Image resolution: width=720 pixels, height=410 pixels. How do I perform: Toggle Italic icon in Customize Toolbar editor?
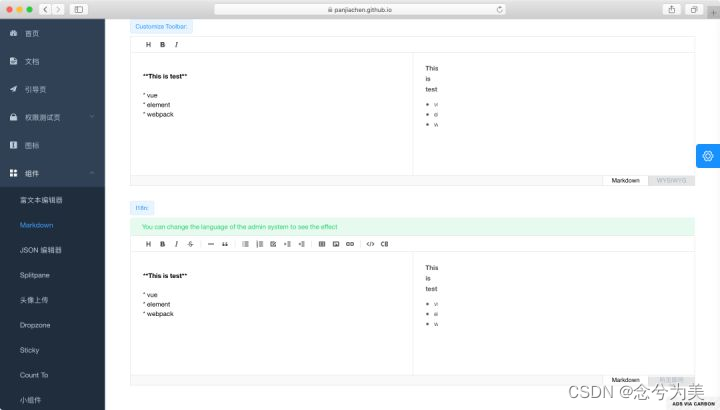(x=176, y=45)
